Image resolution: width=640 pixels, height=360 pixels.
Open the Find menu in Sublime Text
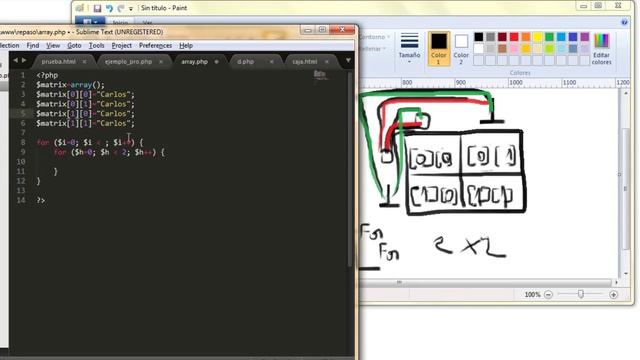tap(33, 46)
